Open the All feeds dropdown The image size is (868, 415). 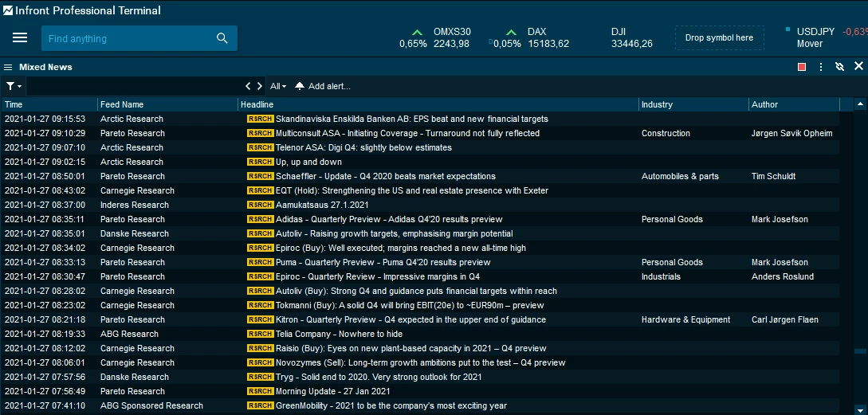click(x=278, y=86)
